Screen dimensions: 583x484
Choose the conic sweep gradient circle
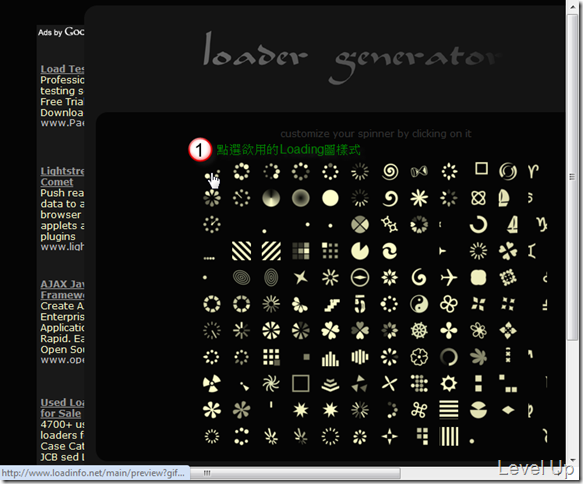271,198
